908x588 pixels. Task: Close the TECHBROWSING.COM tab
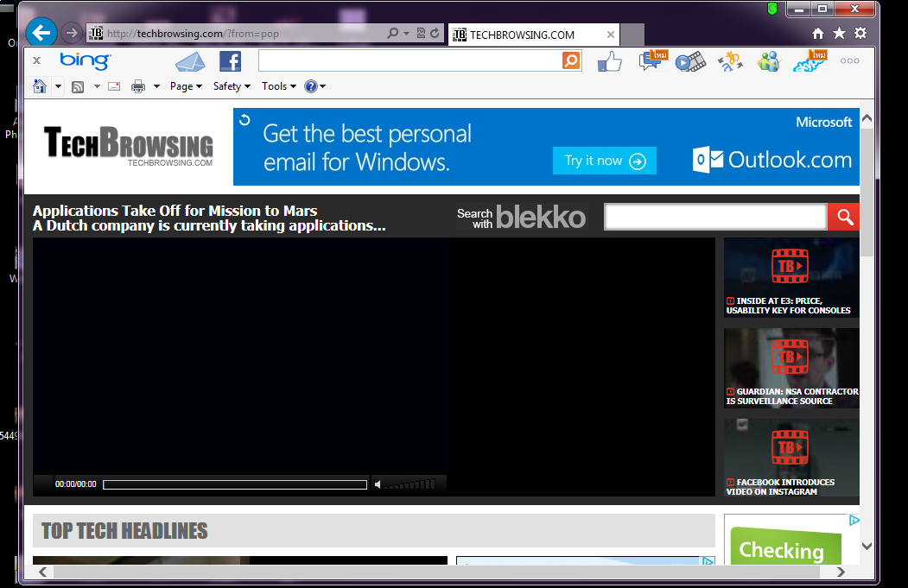coord(610,35)
